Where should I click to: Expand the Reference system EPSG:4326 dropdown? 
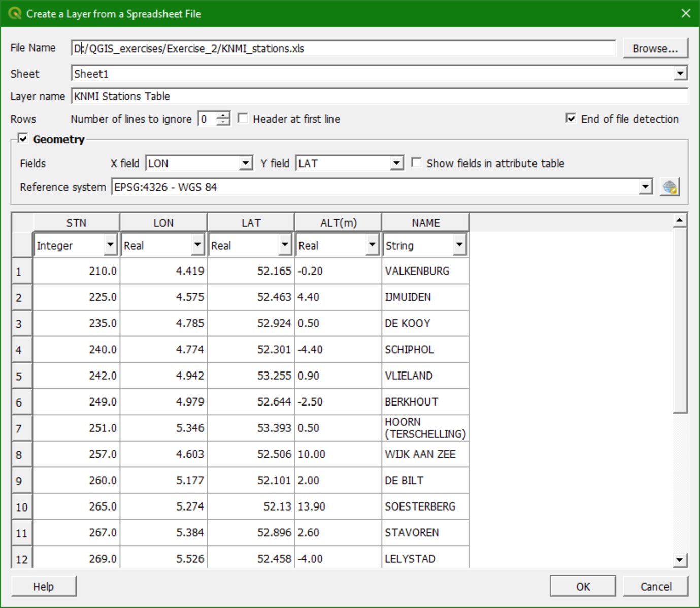pos(646,187)
